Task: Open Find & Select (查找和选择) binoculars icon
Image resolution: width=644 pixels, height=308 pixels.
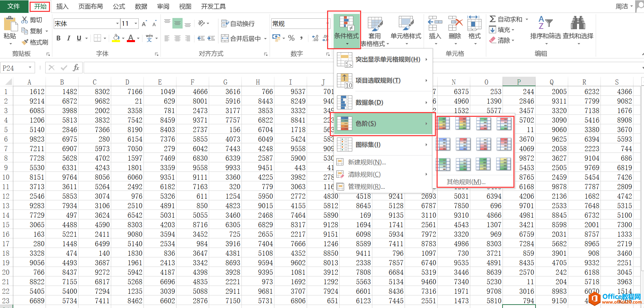Action: (x=578, y=23)
